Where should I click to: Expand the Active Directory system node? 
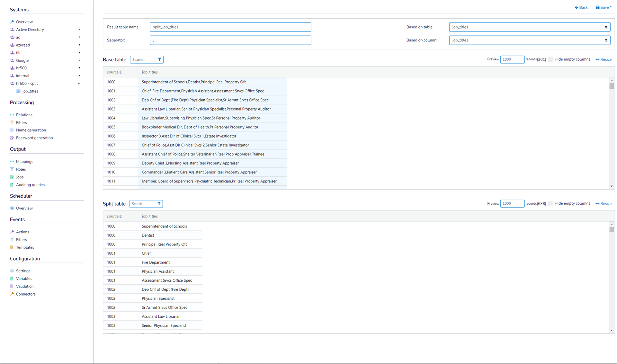(x=79, y=30)
